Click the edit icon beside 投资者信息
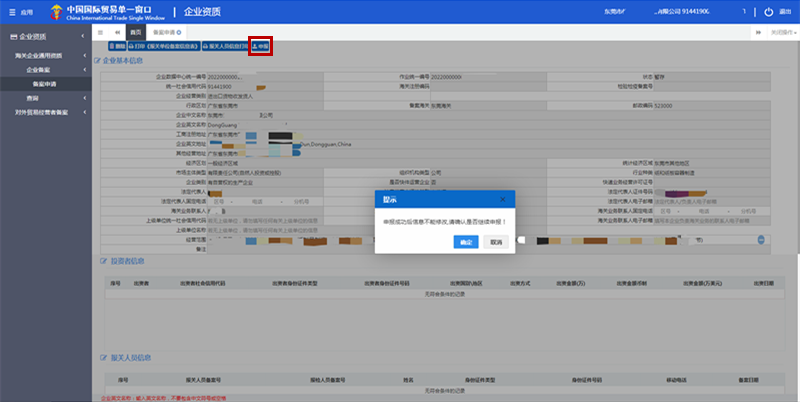 (x=104, y=261)
